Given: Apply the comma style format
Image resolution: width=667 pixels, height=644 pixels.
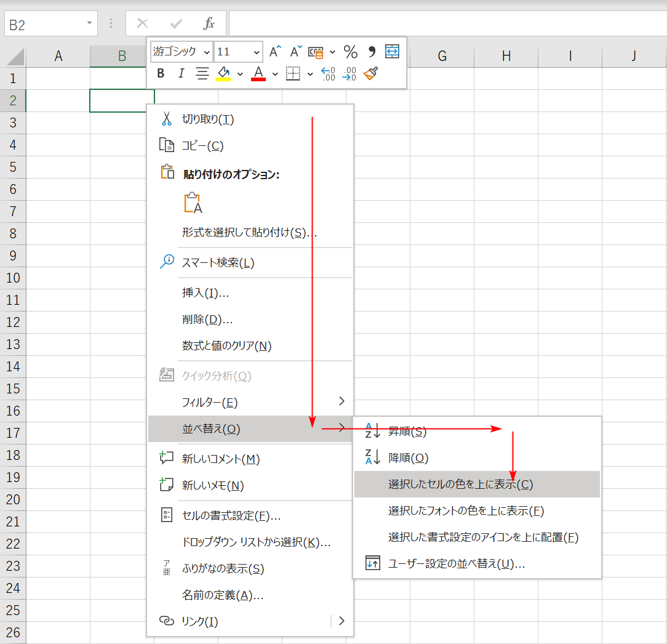Looking at the screenshot, I should pyautogui.click(x=372, y=52).
